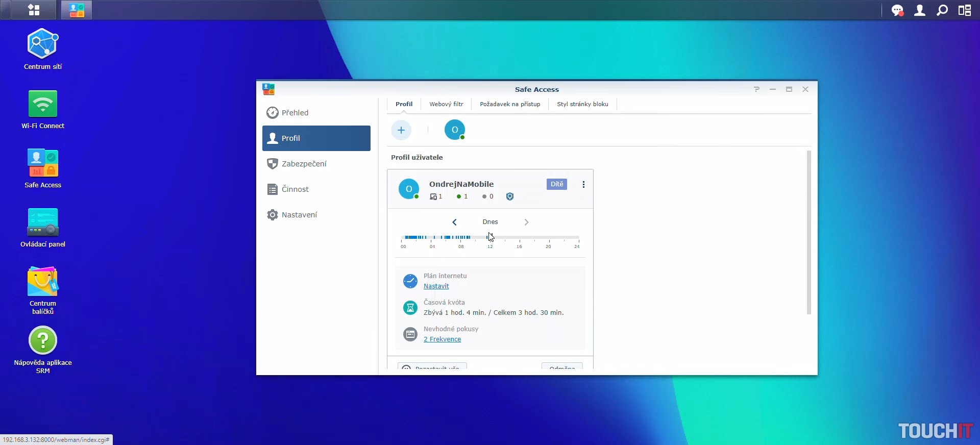Open the search magnifier in top bar

[942, 10]
